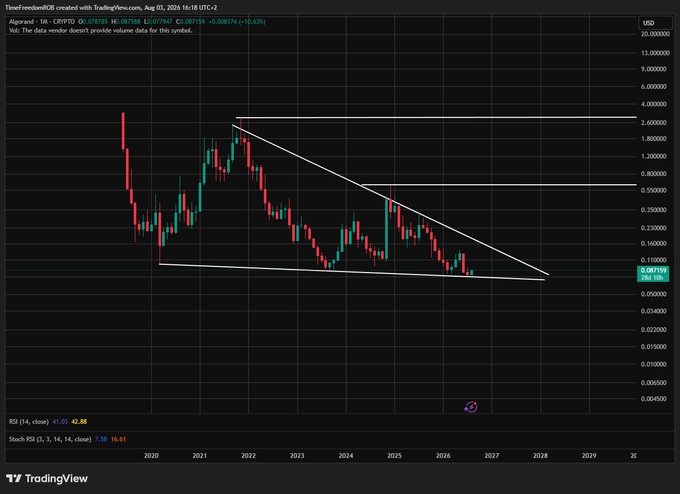680x494 pixels.
Task: Click the 0.034000 price axis label
Action: click(x=655, y=311)
